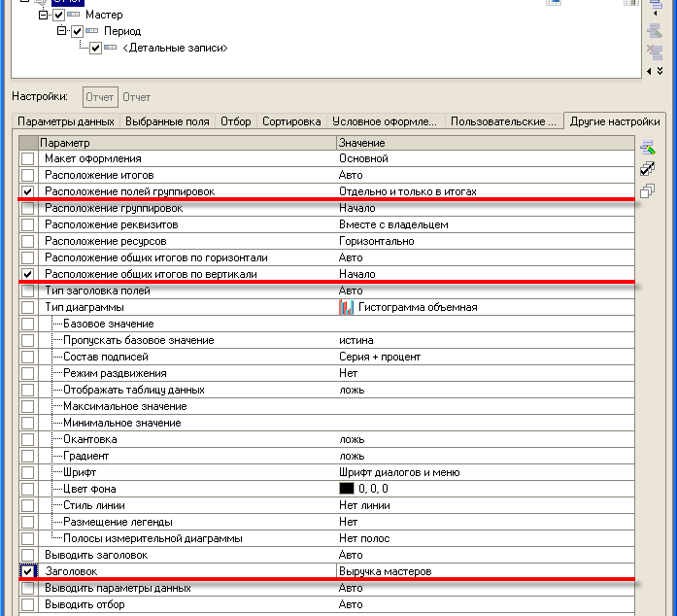Enable the Цвет фона checkbox
Screen dimensions: 677x616
coord(27,489)
